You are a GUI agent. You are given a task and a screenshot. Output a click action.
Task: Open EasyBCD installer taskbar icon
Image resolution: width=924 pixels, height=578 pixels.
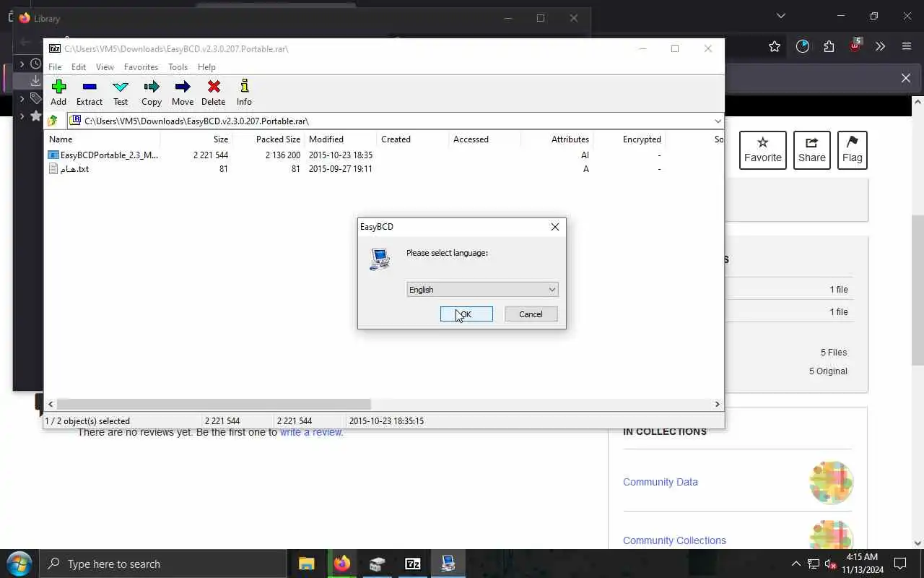pos(448,564)
